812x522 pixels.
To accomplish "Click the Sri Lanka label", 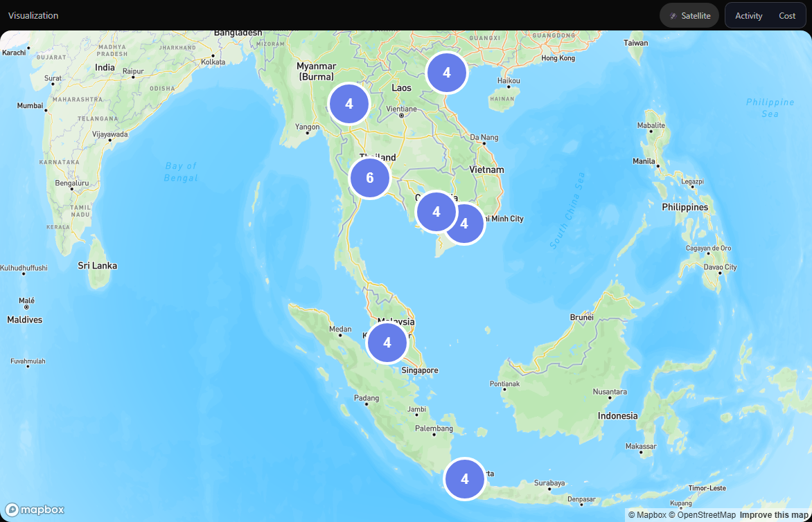I will [98, 266].
